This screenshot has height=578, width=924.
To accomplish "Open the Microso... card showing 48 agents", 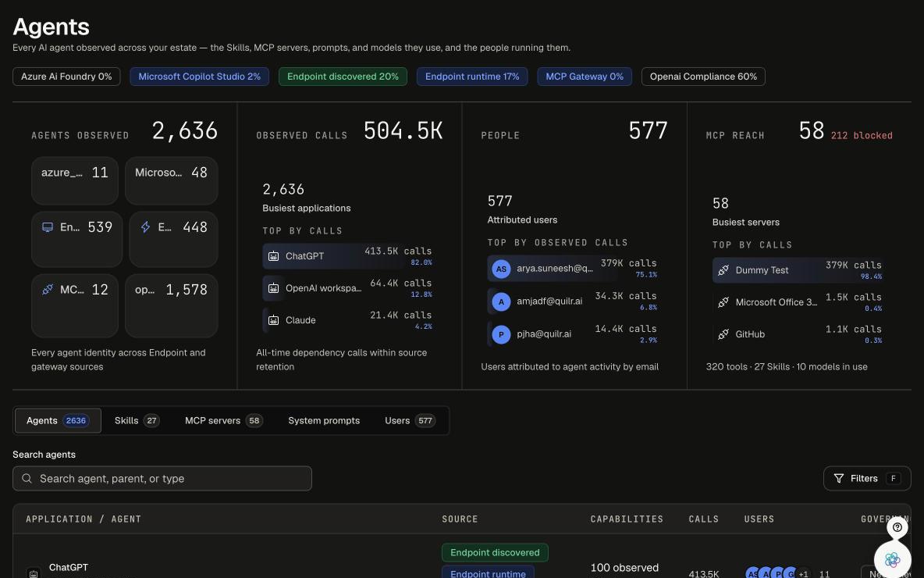I will click(x=172, y=180).
